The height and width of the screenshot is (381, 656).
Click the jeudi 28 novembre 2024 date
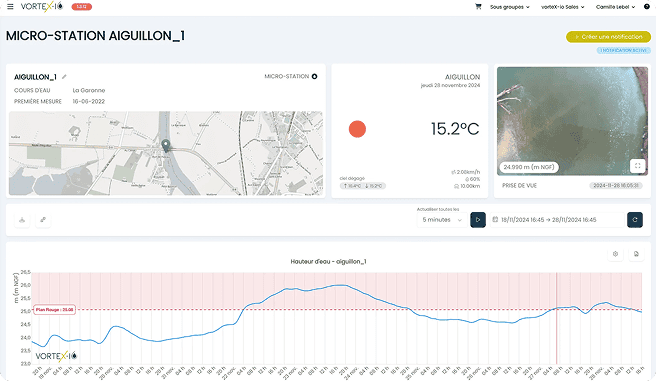tap(450, 85)
